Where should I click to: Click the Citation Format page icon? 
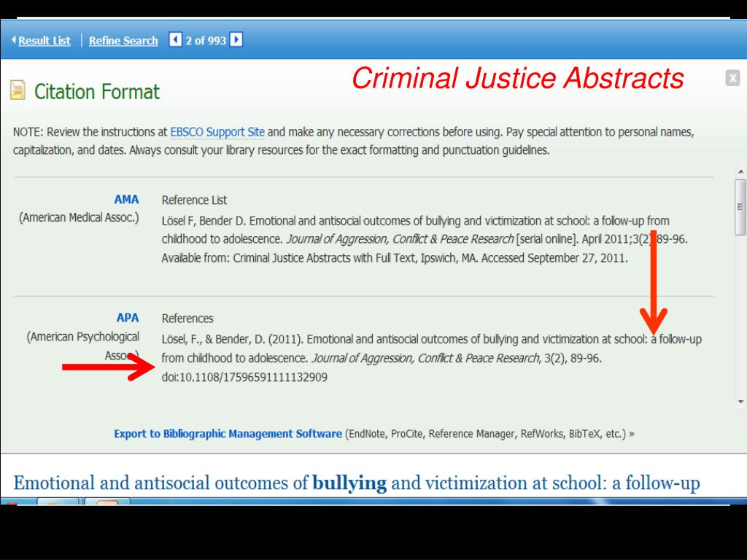click(x=18, y=90)
